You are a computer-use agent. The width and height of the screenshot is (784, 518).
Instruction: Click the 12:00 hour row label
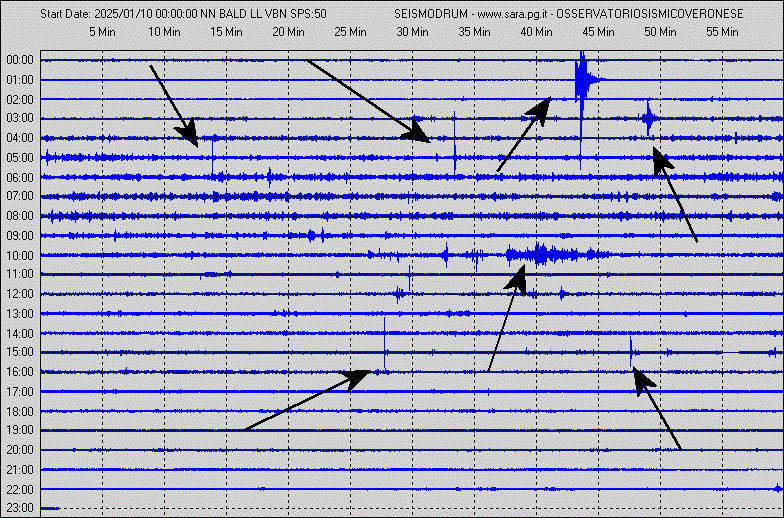[x=20, y=294]
